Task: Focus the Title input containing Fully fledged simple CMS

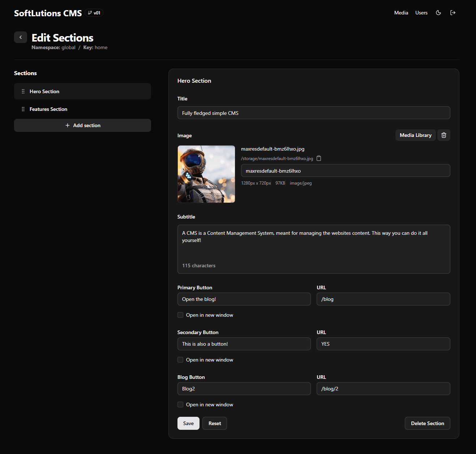Action: (313, 113)
